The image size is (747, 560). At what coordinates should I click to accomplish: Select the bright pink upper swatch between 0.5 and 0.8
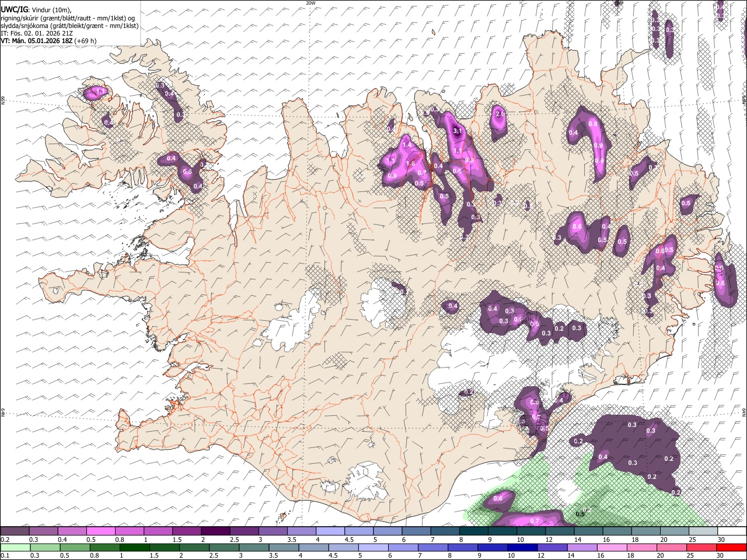(x=100, y=531)
